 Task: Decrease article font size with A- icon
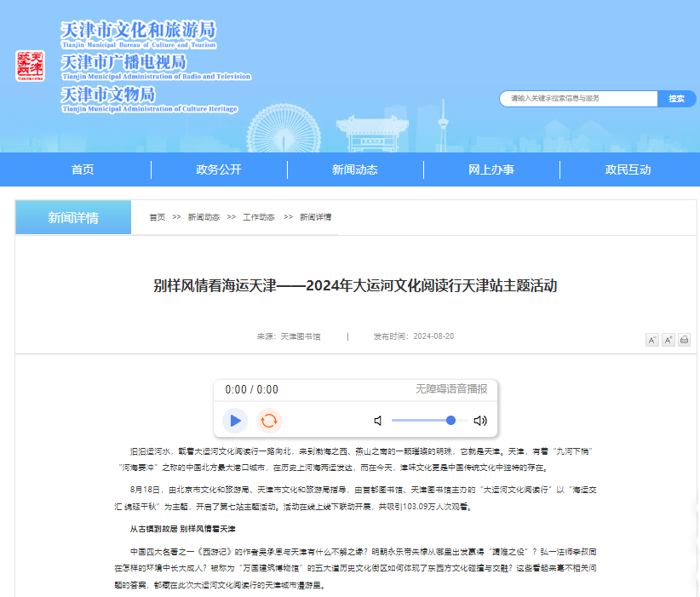[652, 340]
